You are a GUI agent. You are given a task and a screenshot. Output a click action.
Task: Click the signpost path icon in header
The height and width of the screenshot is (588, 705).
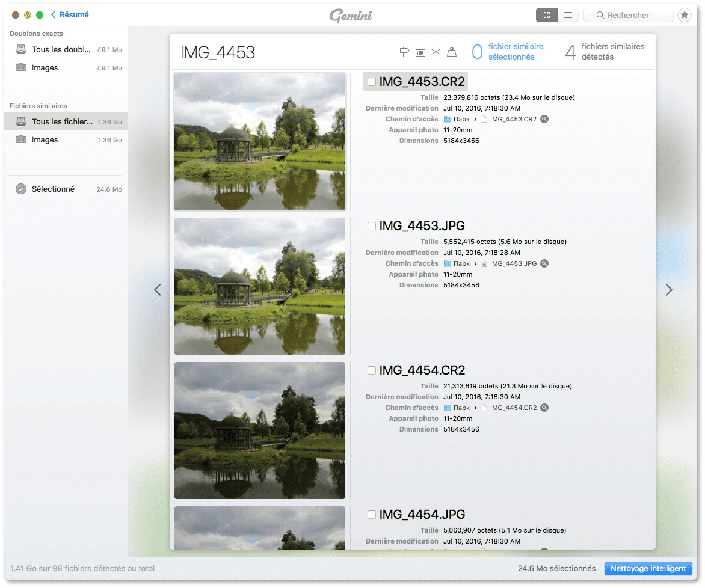pyautogui.click(x=404, y=52)
